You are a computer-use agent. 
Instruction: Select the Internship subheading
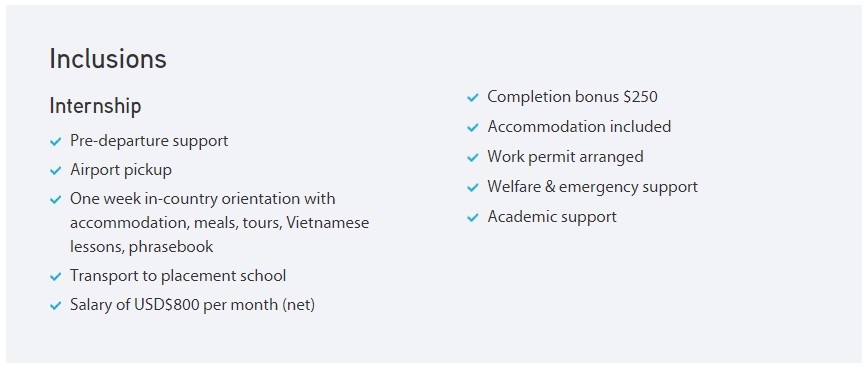tap(95, 106)
